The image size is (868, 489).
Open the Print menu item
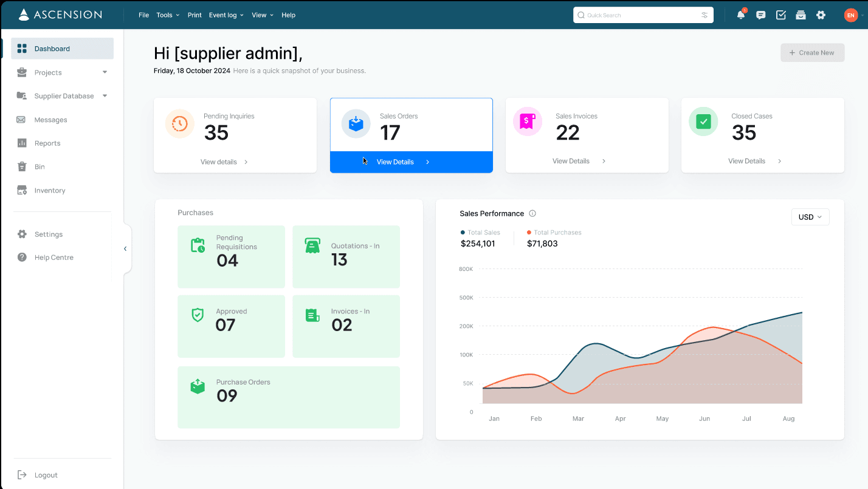coord(195,15)
